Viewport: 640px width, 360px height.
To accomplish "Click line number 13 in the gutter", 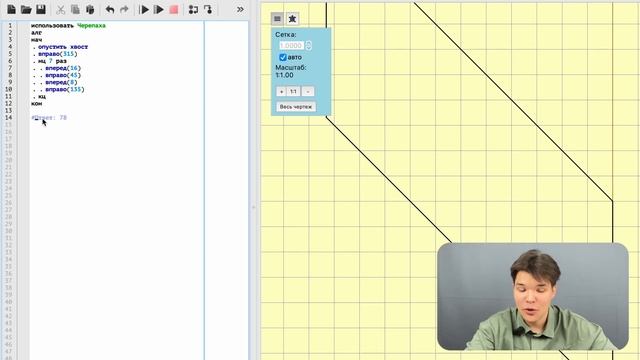I will pyautogui.click(x=9, y=111).
